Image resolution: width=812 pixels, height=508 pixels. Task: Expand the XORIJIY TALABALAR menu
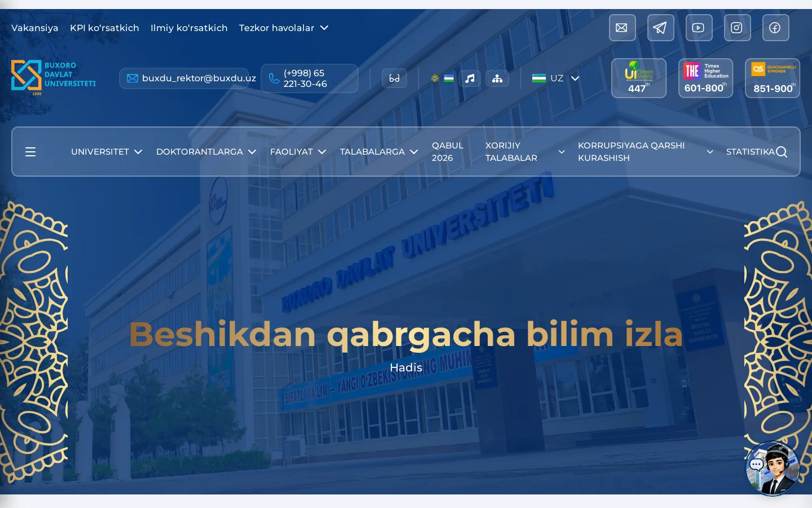click(x=525, y=152)
